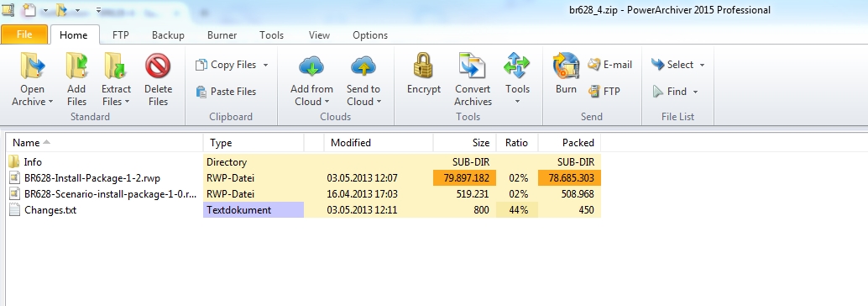This screenshot has width=868, height=306.
Task: Click the Delete Files icon
Action: (158, 66)
